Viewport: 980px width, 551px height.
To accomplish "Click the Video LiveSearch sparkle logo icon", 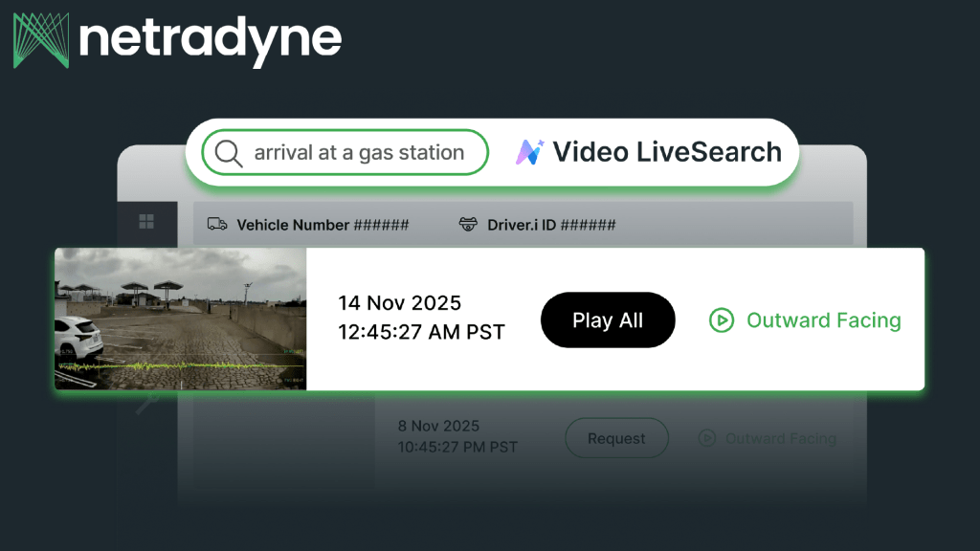I will click(x=532, y=150).
